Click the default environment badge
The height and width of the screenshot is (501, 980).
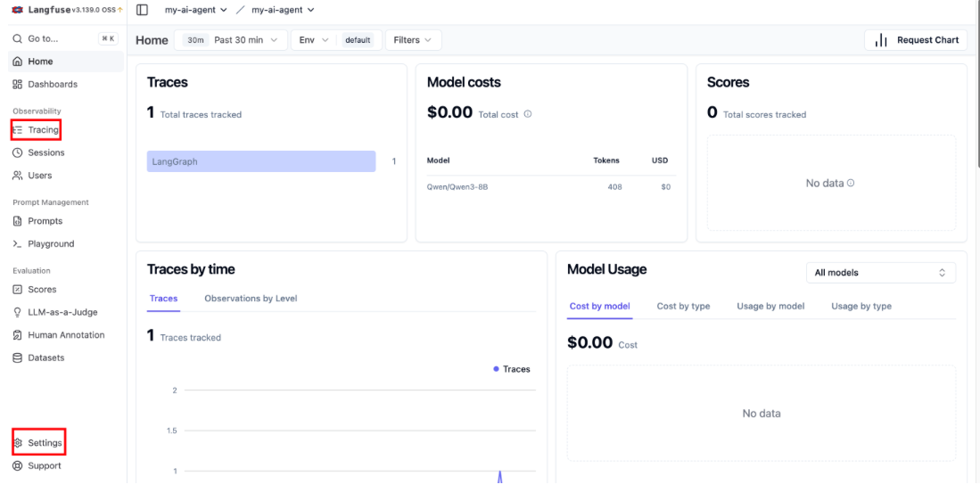(x=358, y=40)
